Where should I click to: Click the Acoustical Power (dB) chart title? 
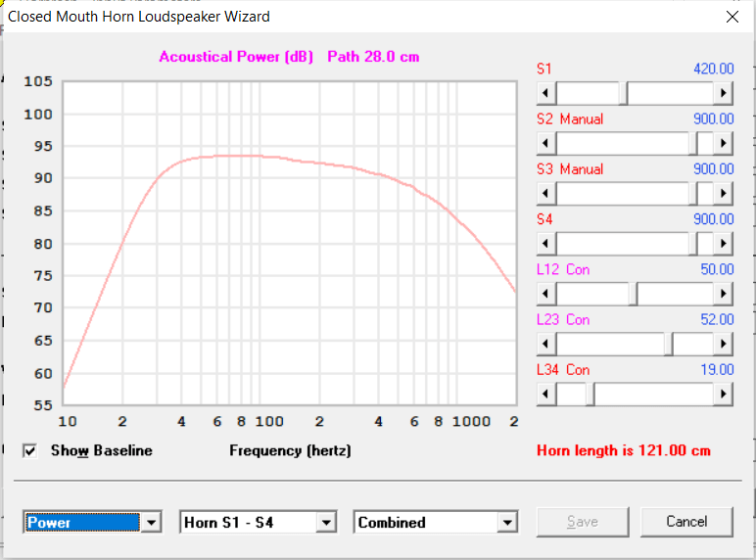[236, 57]
